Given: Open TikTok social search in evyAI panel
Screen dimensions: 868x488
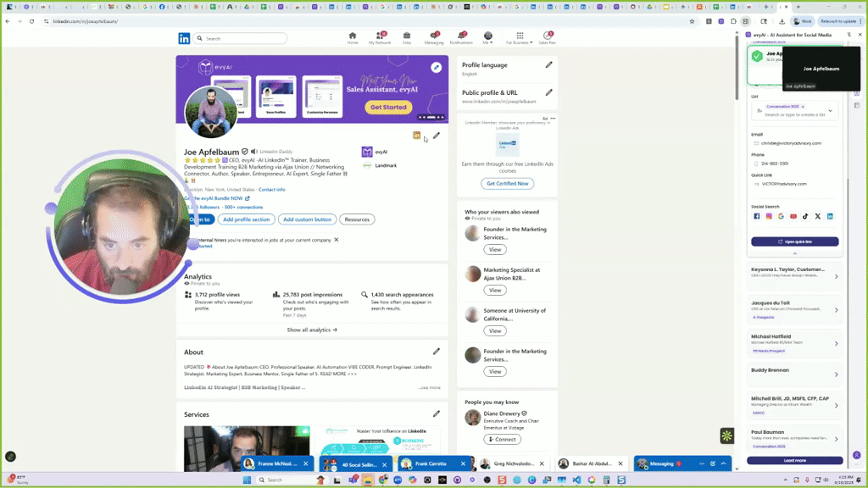Looking at the screenshot, I should pos(805,216).
